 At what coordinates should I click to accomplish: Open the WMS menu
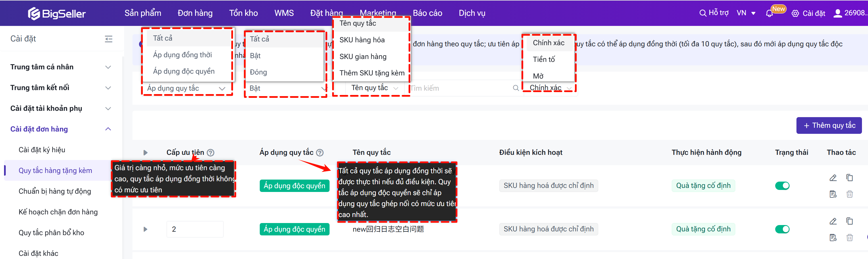click(284, 13)
